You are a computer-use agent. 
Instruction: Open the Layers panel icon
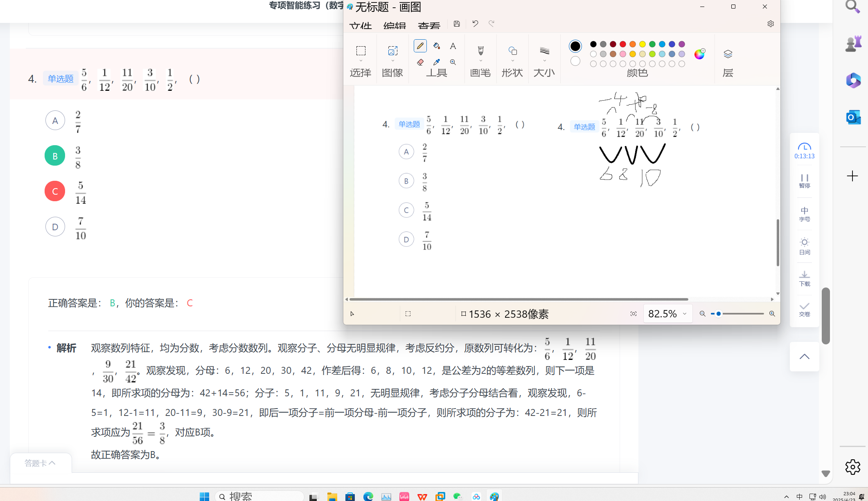tap(728, 54)
